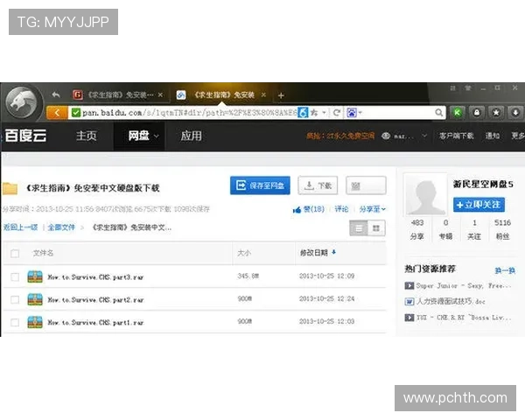The height and width of the screenshot is (420, 525).
Task: Toggle the select-all checkbox in file header
Action: pyautogui.click(x=15, y=254)
